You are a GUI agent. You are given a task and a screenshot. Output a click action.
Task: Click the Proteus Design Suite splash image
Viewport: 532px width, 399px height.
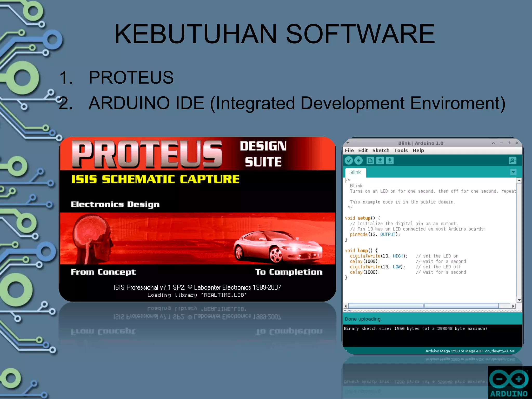197,219
